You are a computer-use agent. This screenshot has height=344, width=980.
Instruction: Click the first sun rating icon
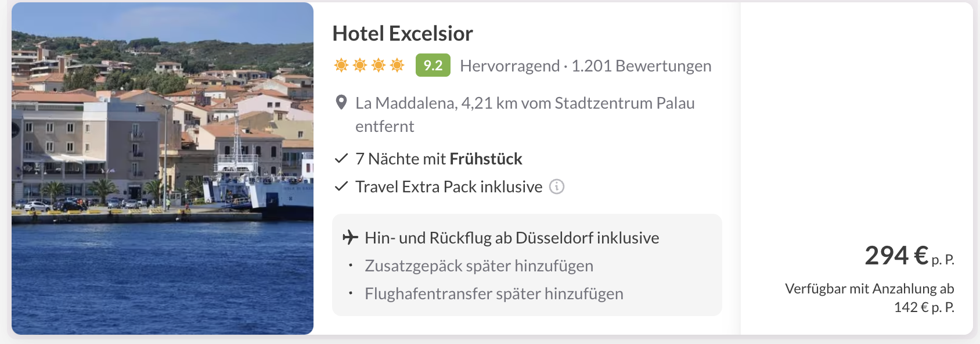click(x=341, y=65)
